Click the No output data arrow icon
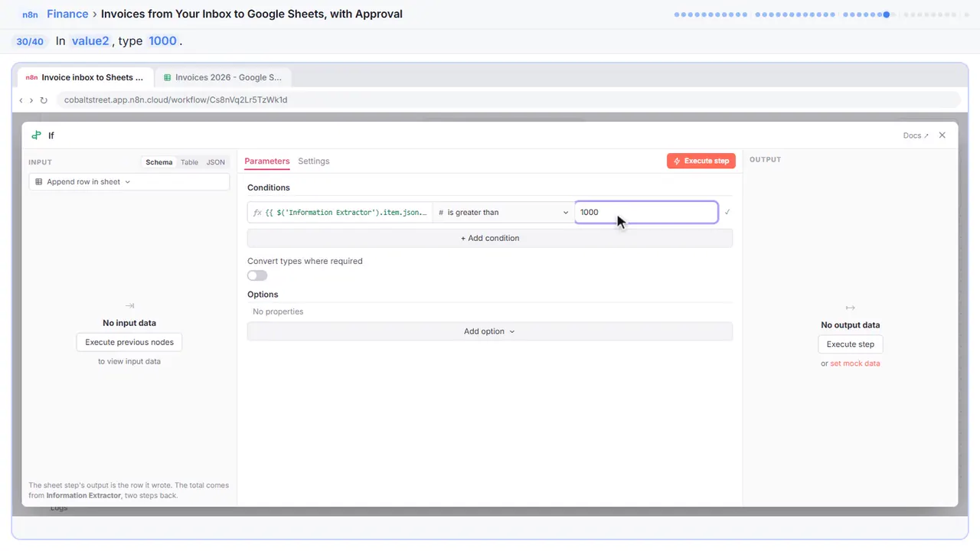980x551 pixels. [851, 308]
